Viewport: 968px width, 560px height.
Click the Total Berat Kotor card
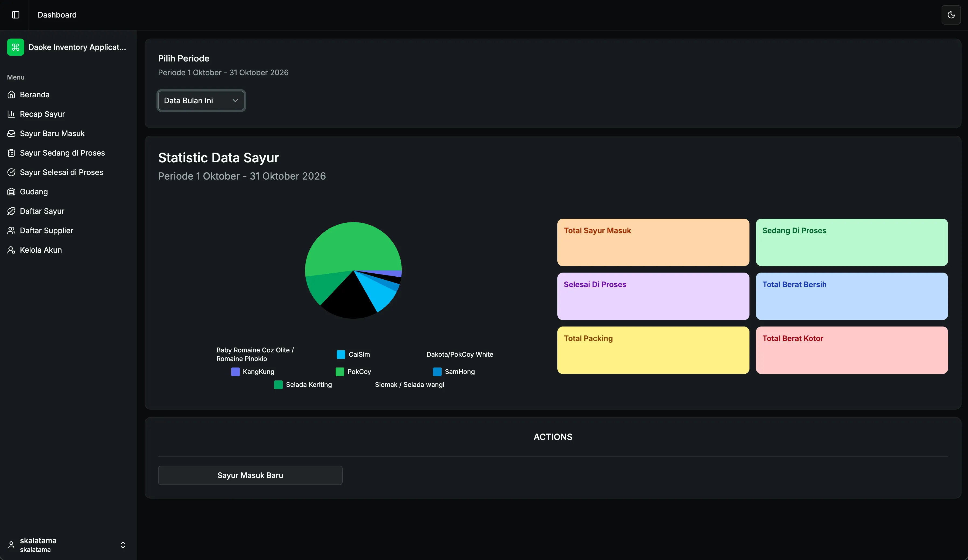(852, 350)
